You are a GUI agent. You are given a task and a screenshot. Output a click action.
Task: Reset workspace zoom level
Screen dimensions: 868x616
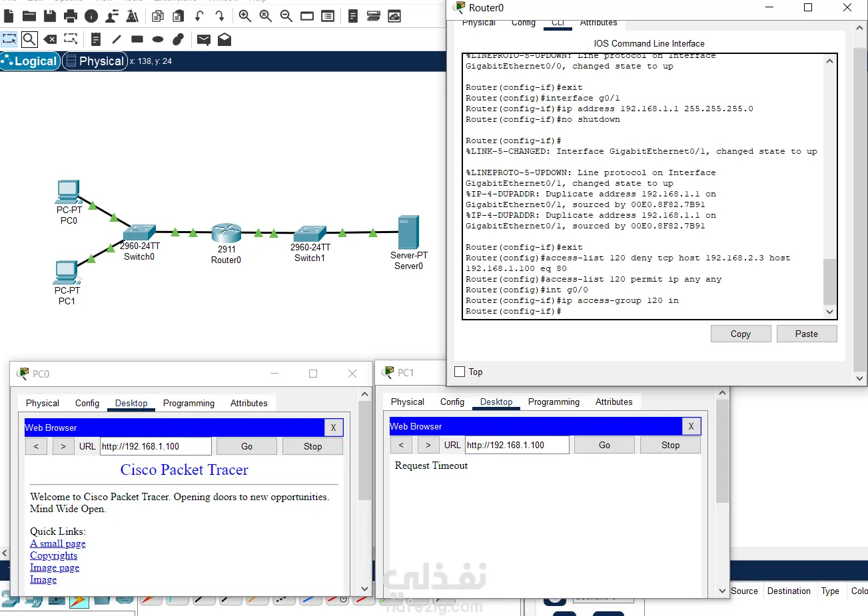coord(266,16)
